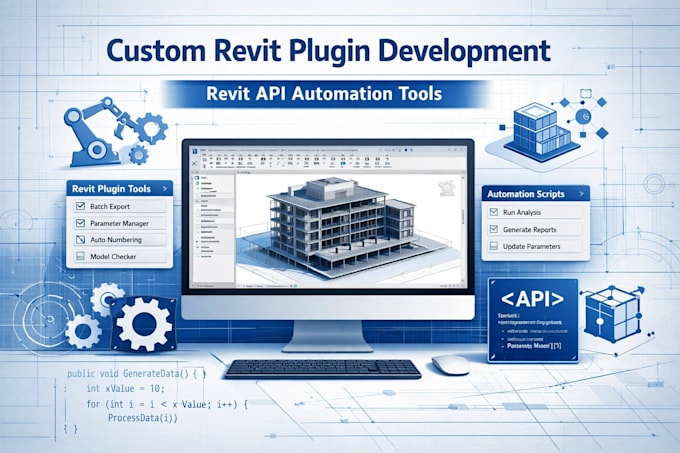Click the mouse beside the keyboard
The height and width of the screenshot is (453, 680).
click(x=451, y=364)
